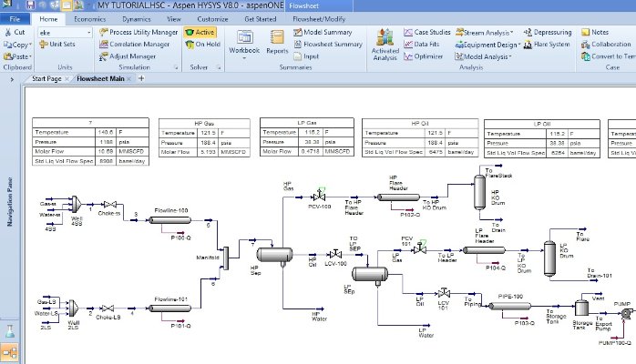The width and height of the screenshot is (636, 364).
Task: Switch to the View ribbon tab
Action: click(x=174, y=19)
